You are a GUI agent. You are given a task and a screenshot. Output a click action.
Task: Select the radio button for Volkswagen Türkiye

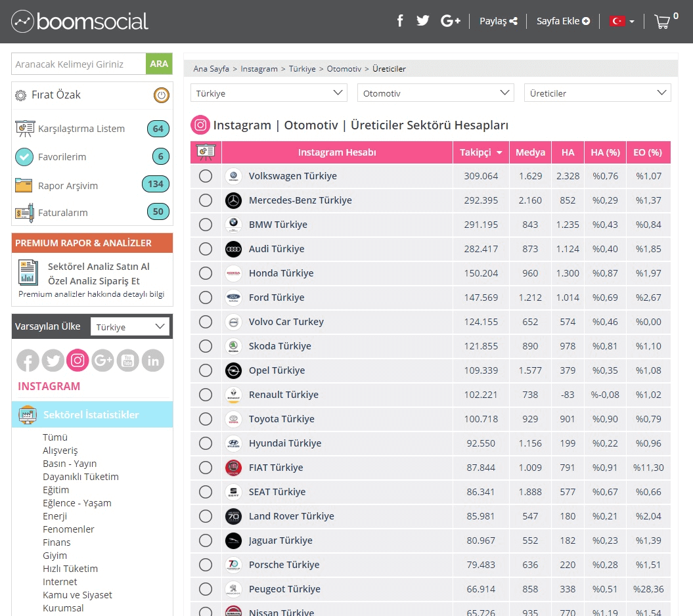tap(206, 176)
